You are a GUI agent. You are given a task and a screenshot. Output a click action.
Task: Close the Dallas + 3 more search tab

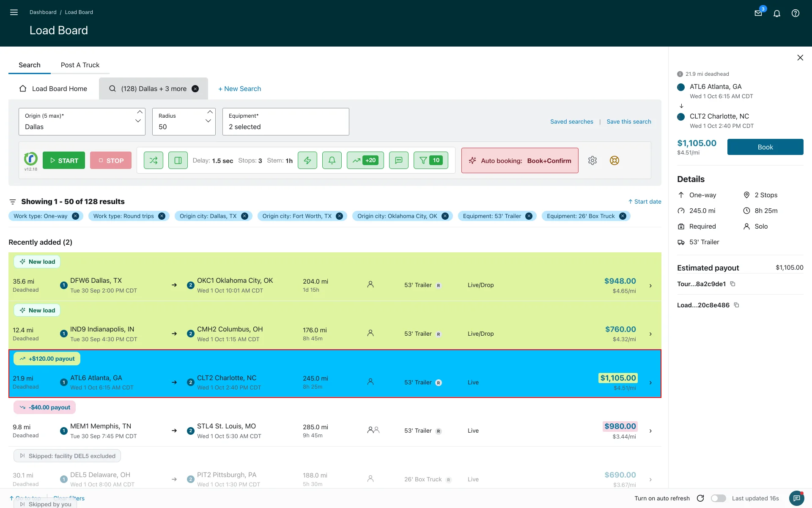click(195, 88)
